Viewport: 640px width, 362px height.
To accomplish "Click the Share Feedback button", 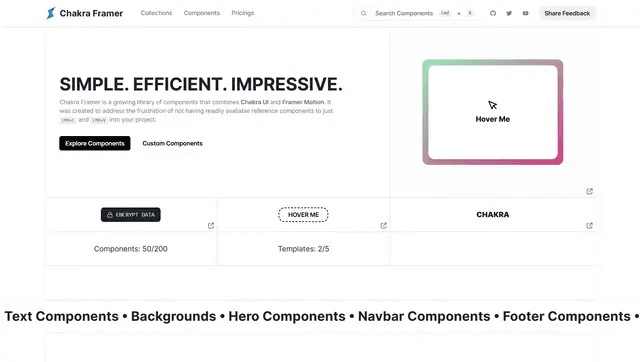I will click(x=567, y=13).
